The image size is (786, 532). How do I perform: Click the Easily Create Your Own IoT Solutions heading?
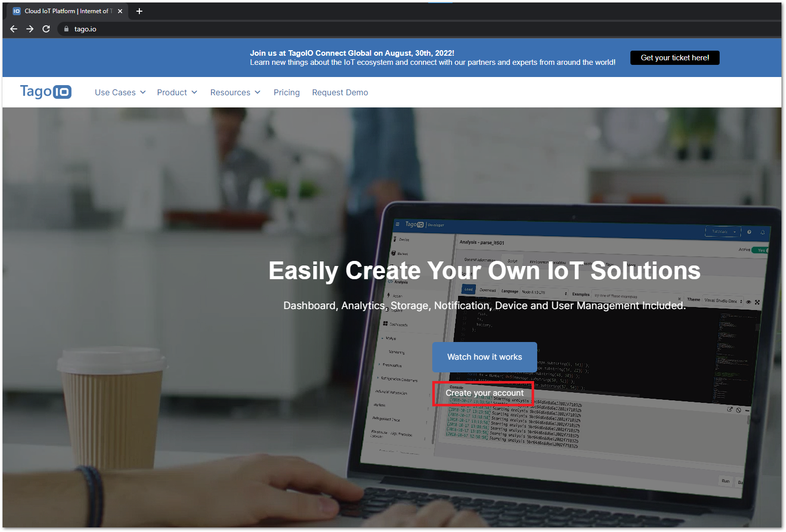[484, 271]
